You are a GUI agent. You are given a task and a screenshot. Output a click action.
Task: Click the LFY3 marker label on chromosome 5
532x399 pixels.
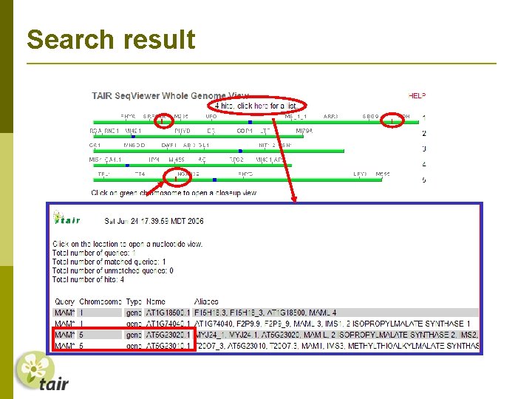[360, 174]
